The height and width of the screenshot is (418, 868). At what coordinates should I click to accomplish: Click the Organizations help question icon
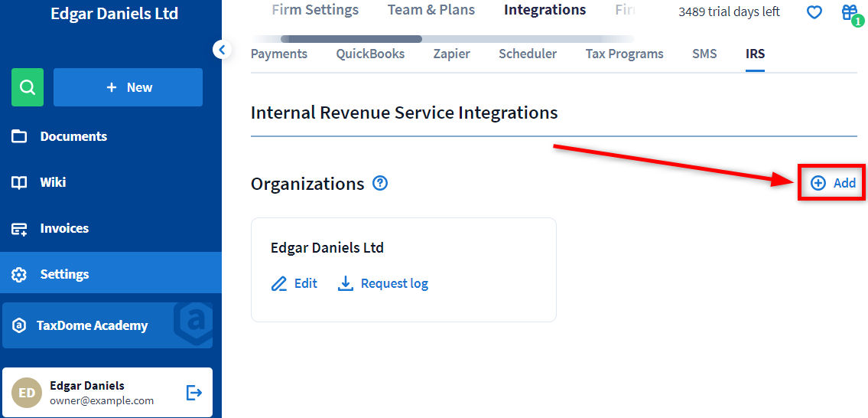click(x=380, y=183)
